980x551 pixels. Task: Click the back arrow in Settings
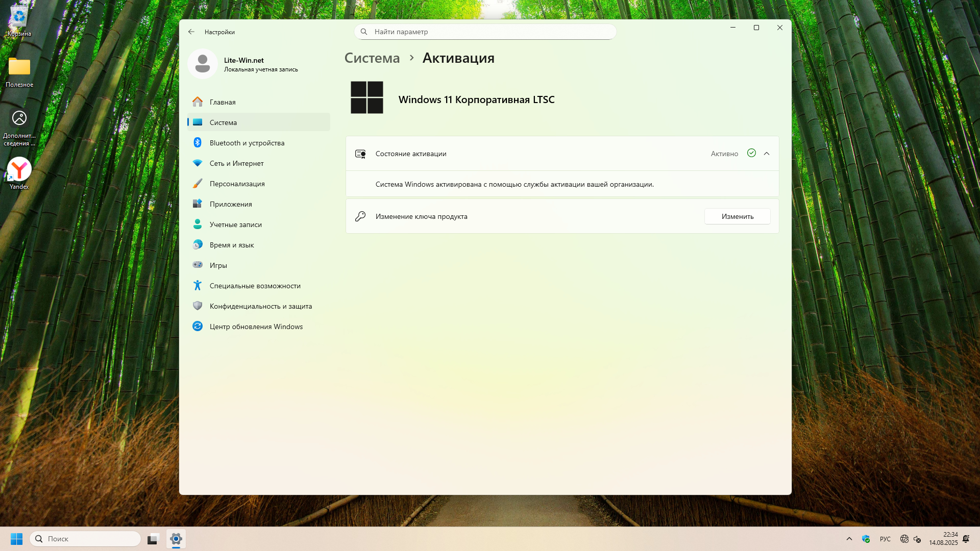point(191,32)
